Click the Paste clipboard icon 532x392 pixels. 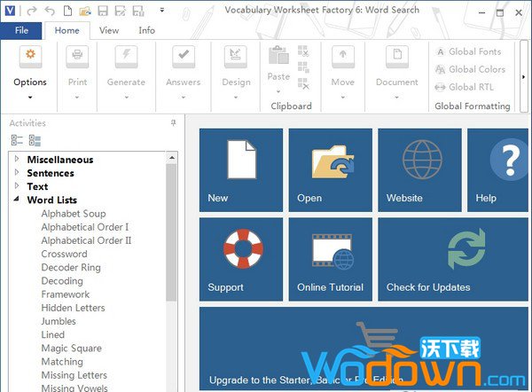pyautogui.click(x=278, y=55)
